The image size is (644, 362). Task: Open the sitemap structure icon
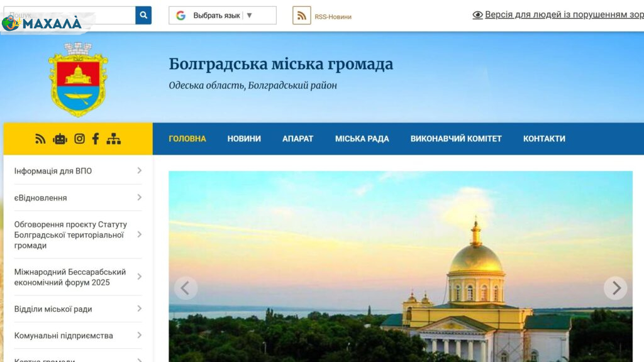click(114, 139)
